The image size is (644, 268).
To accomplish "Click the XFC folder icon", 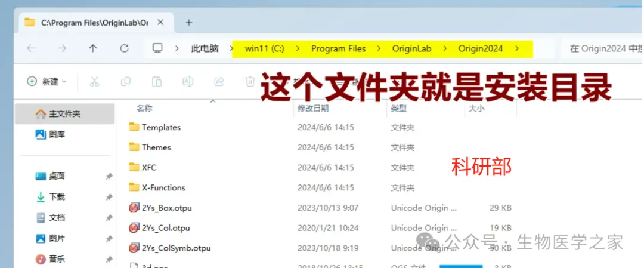I will (x=134, y=167).
